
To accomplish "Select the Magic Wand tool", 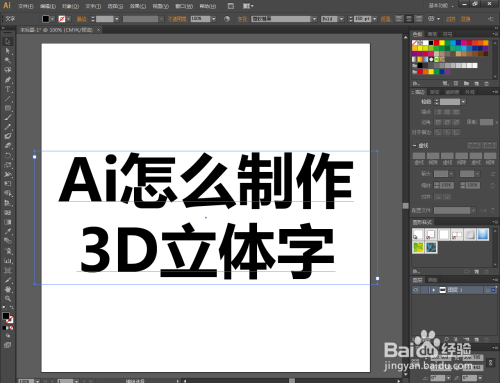I will pyautogui.click(x=8, y=60).
